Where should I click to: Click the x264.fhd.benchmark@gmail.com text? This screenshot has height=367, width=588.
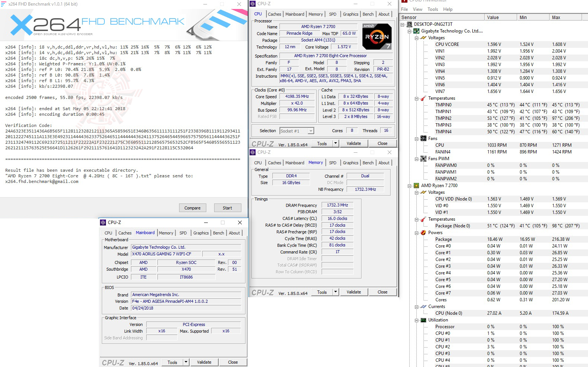[42, 181]
